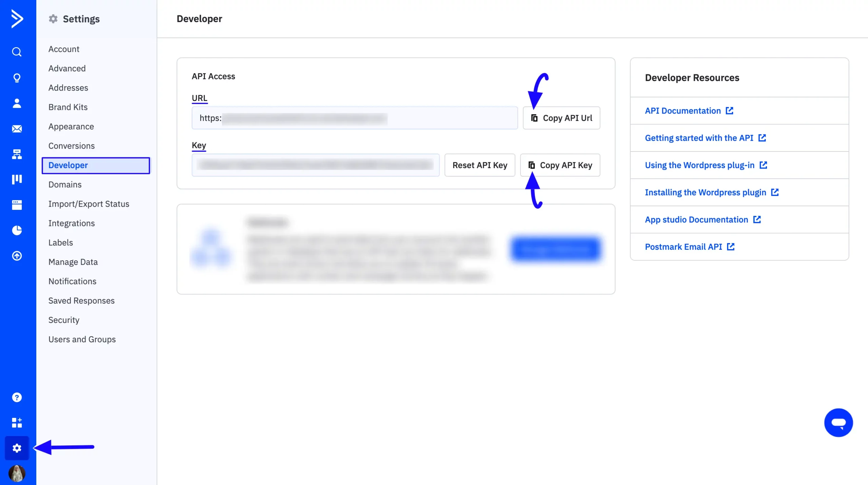868x485 pixels.
Task: Open Manage Data settings
Action: coord(73,262)
